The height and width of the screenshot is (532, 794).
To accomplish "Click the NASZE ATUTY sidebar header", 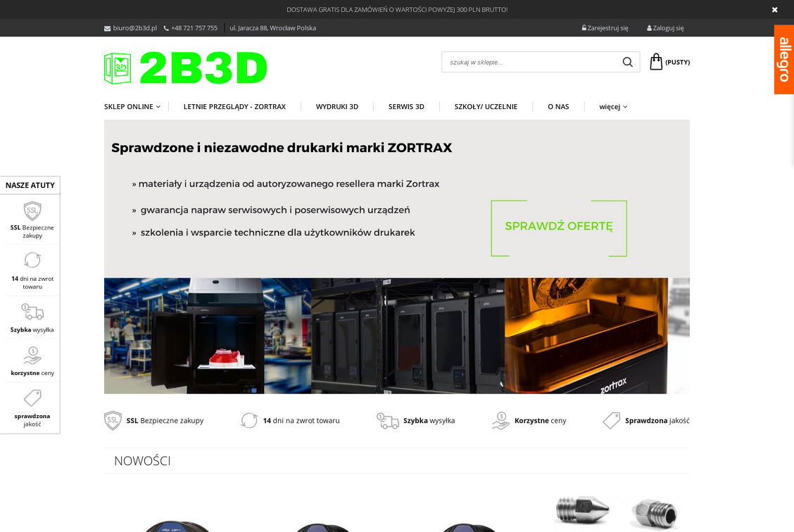I will click(30, 185).
